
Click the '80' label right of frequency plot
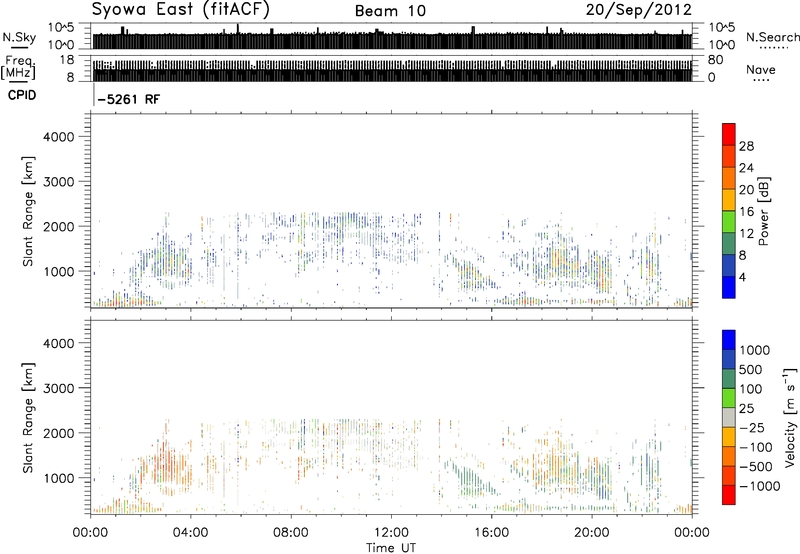pos(715,60)
